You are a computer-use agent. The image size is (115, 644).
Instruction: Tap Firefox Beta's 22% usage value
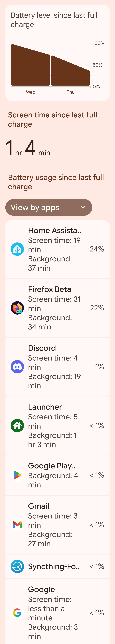(97, 308)
